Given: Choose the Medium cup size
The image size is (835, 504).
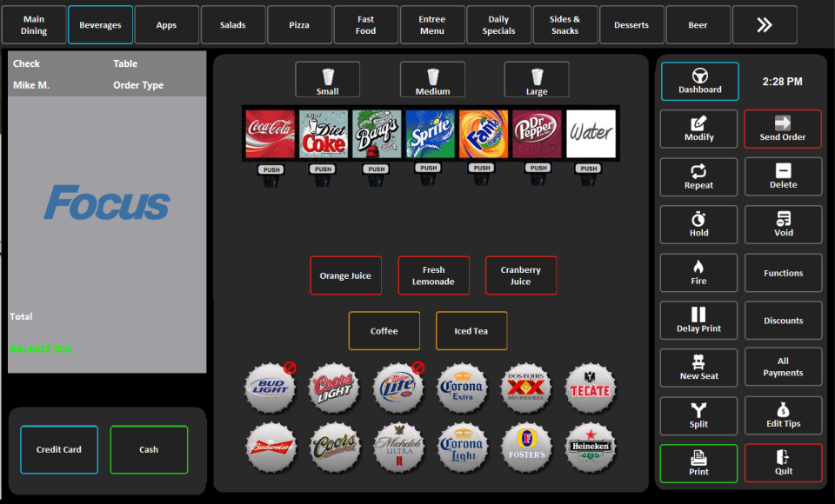Looking at the screenshot, I should point(432,79).
